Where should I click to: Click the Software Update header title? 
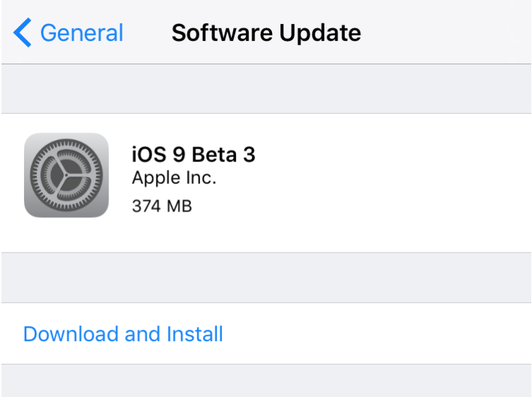pos(266,33)
